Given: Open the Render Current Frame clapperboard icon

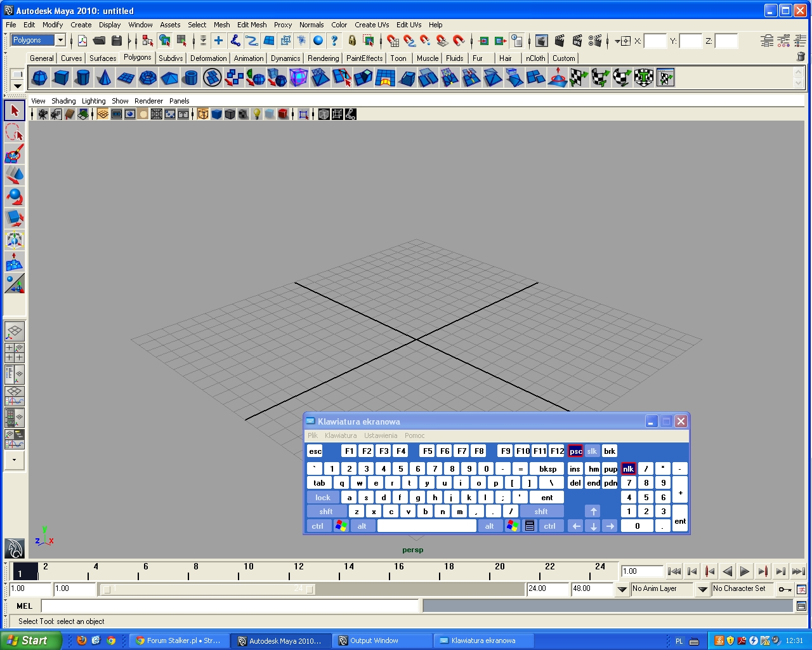Looking at the screenshot, I should tap(559, 41).
